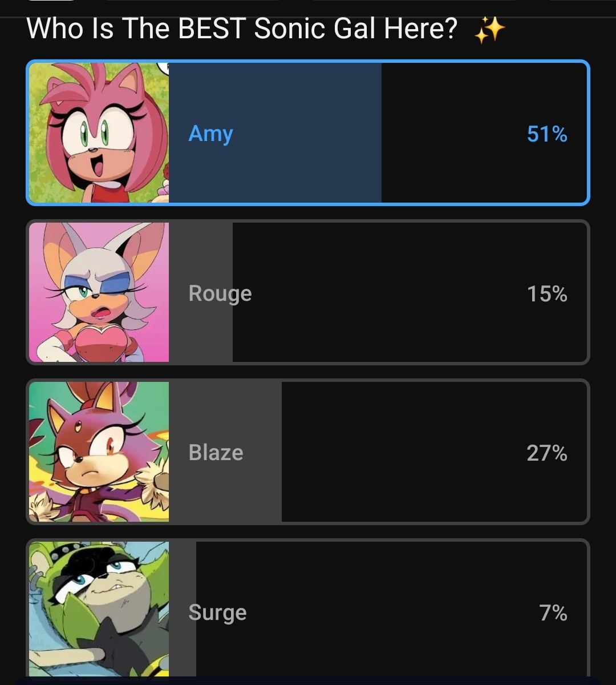Vote for Rouge in the poll

(x=308, y=292)
